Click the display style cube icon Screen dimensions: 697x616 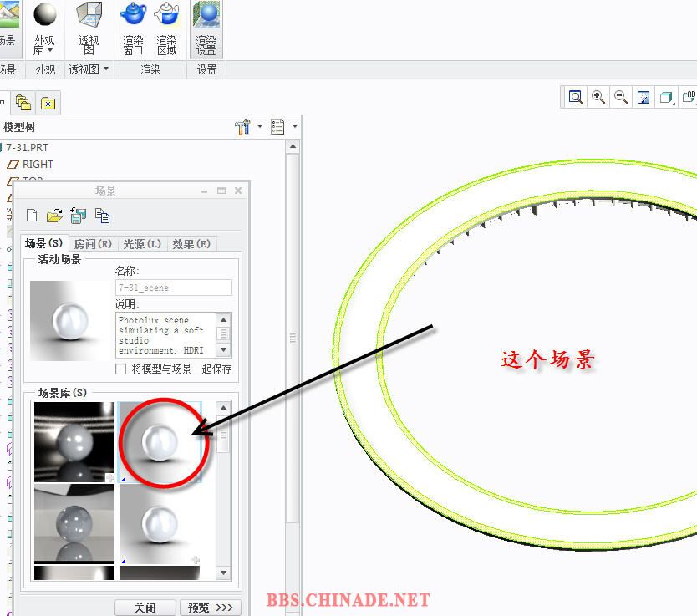[x=666, y=97]
